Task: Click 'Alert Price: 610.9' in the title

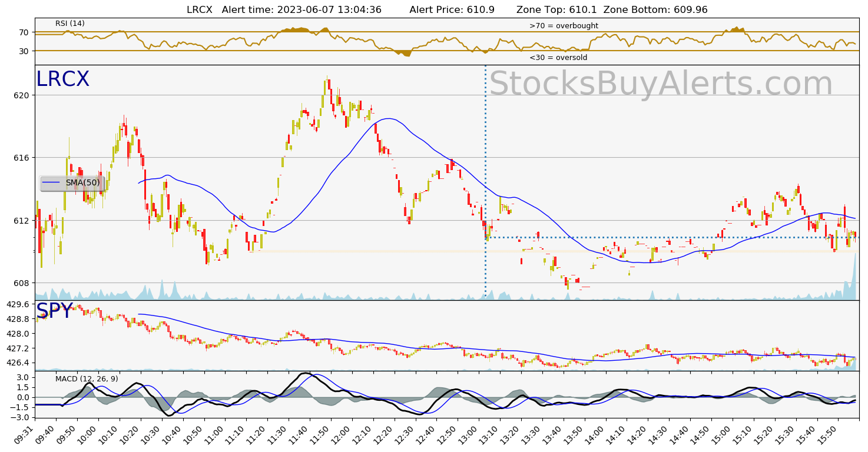Action: 452,10
